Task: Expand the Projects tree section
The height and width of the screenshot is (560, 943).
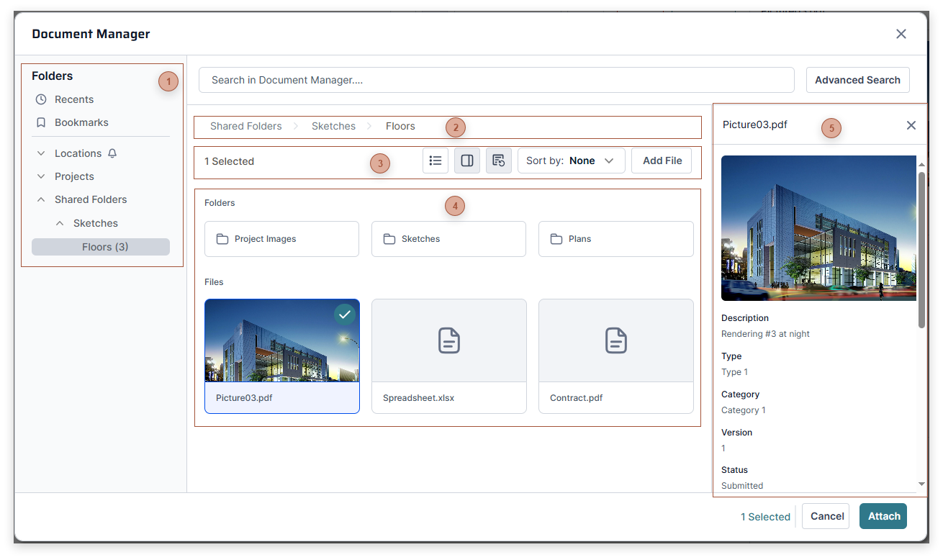Action: [x=40, y=176]
